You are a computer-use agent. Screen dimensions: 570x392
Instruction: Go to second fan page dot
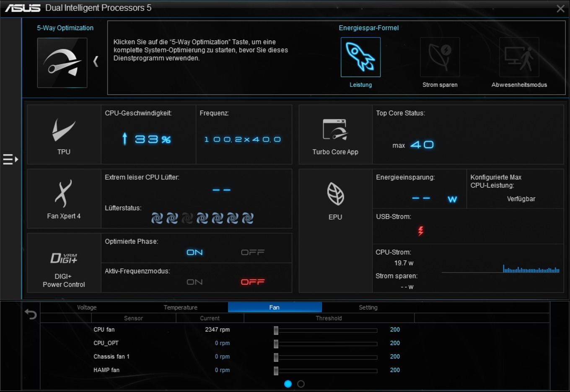coord(301,384)
